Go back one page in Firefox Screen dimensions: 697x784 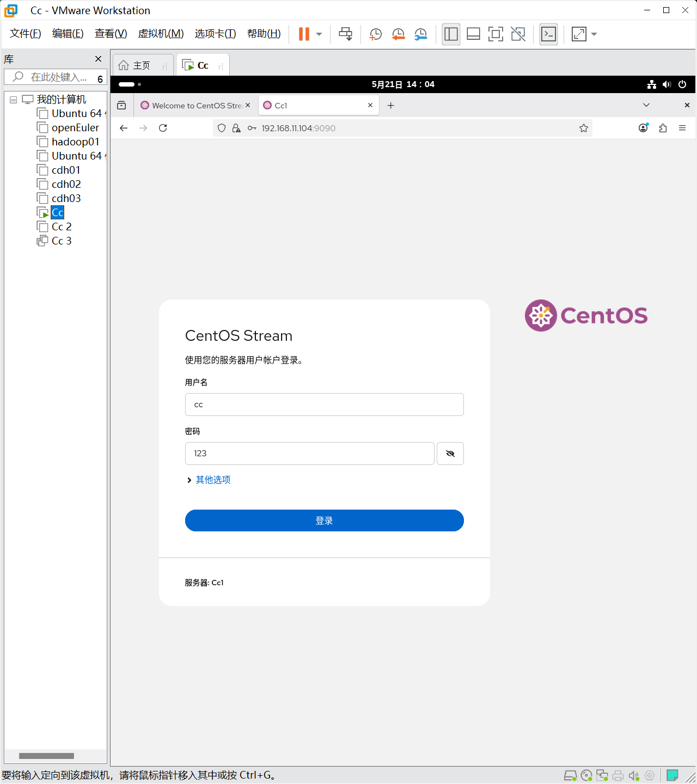[124, 128]
